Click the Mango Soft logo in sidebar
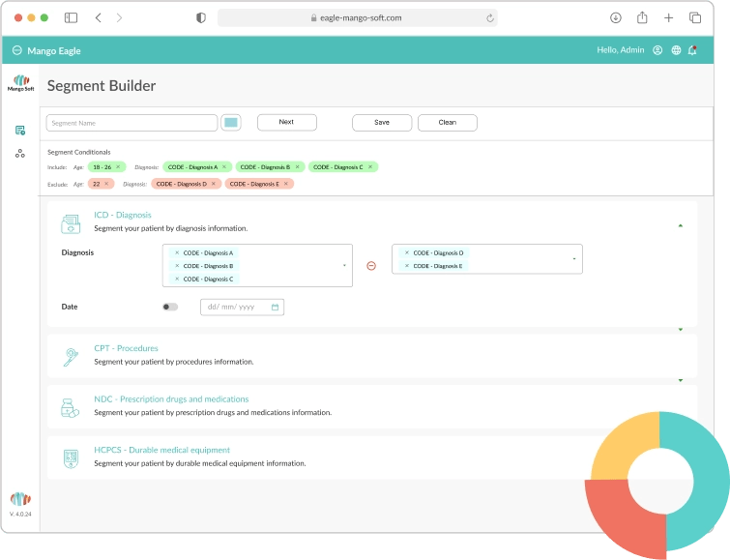Screen dimensions: 730x560 pyautogui.click(x=20, y=83)
